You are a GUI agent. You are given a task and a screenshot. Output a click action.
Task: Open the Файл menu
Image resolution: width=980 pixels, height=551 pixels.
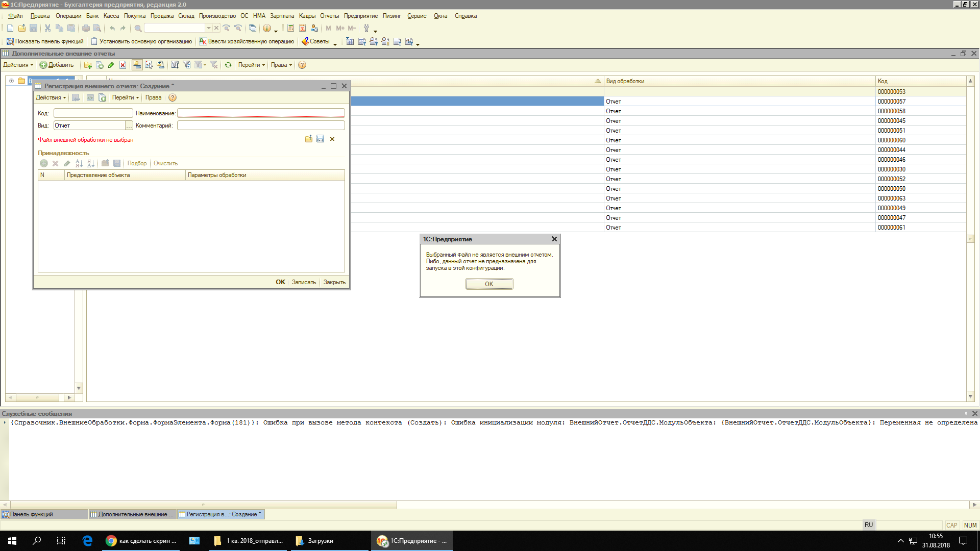pyautogui.click(x=15, y=16)
